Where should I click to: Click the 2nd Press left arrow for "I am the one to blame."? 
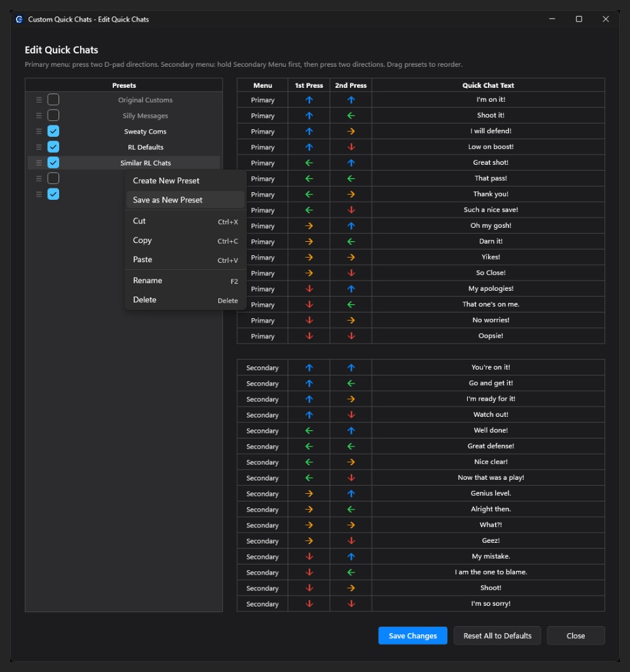351,573
